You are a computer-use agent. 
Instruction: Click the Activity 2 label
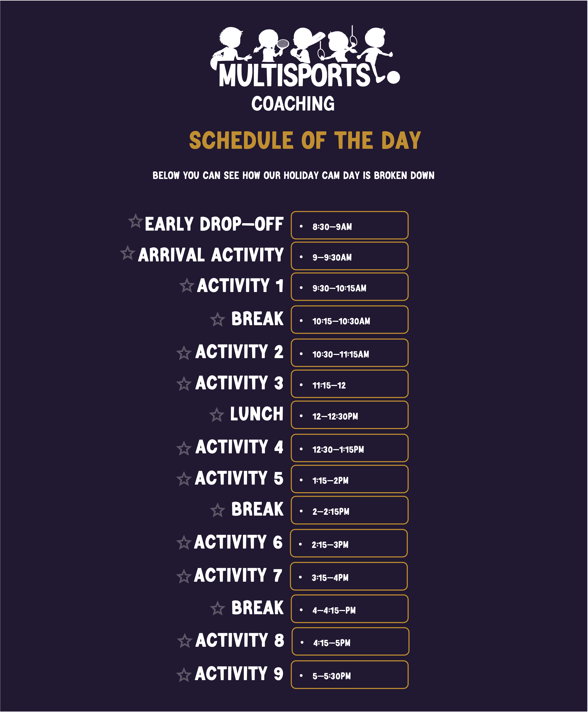point(239,352)
